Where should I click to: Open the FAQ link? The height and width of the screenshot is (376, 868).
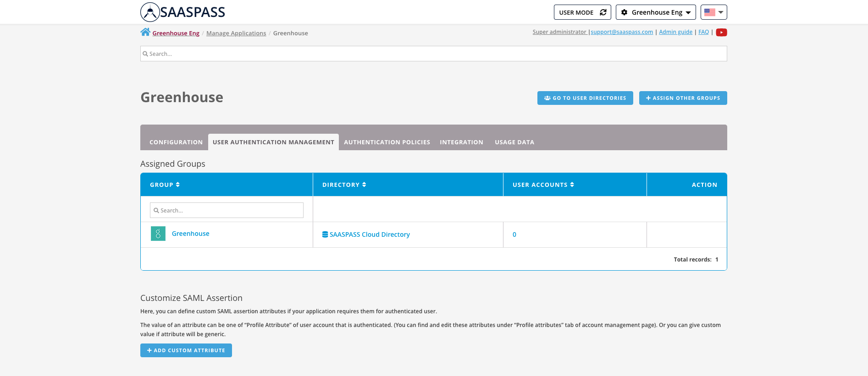703,32
